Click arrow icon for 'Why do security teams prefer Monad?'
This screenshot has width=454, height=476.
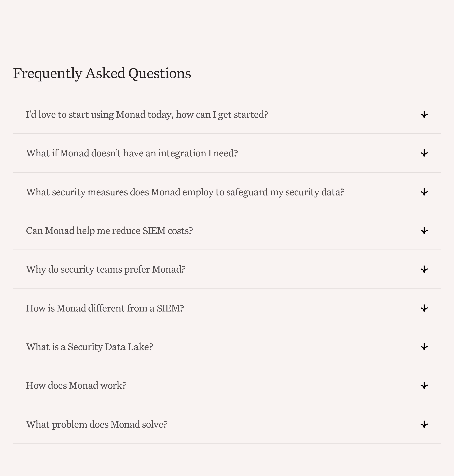[x=424, y=269]
